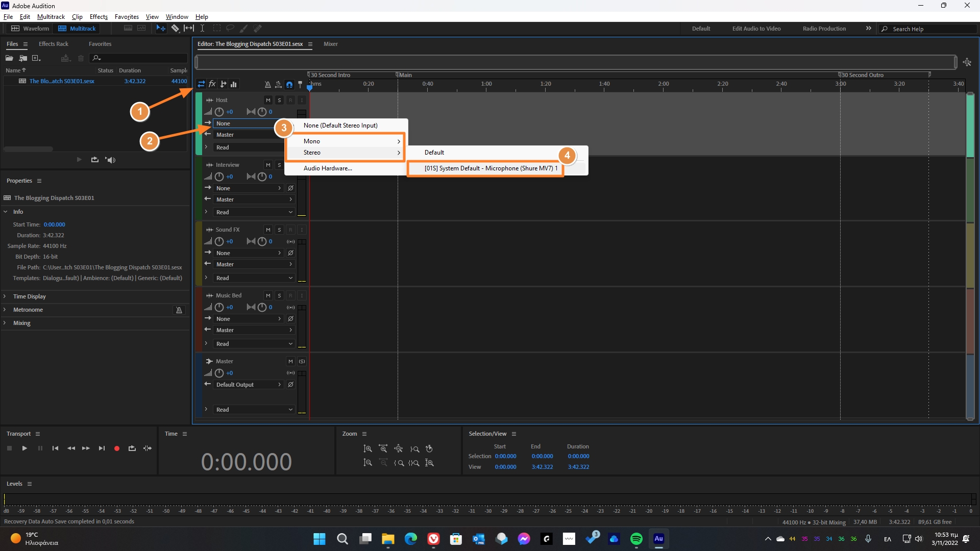The height and width of the screenshot is (551, 980).
Task: Select the Razor tool
Action: point(175,29)
